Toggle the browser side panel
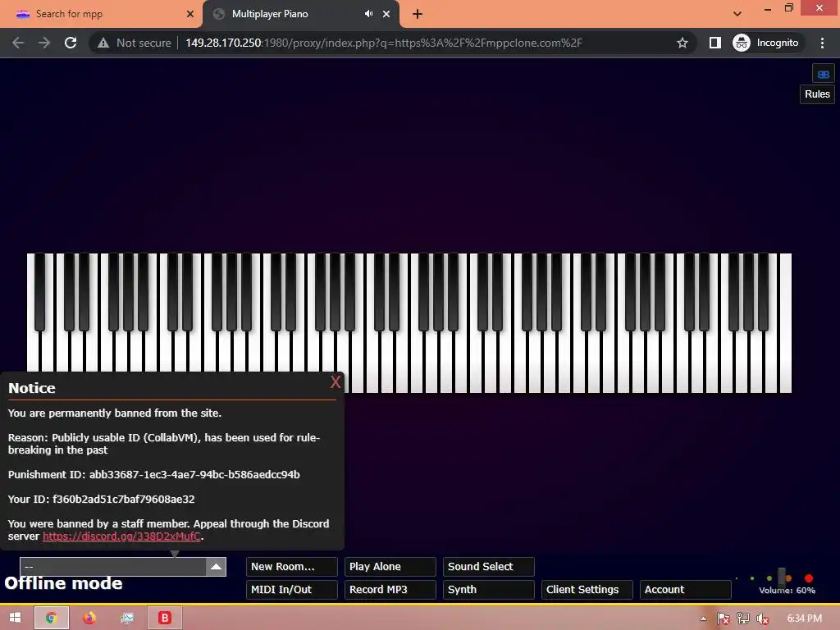 (x=715, y=43)
